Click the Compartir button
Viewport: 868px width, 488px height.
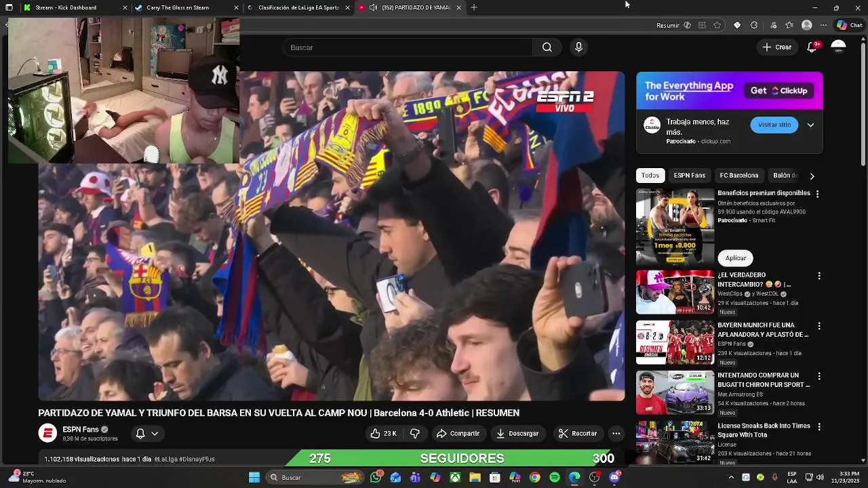(458, 434)
